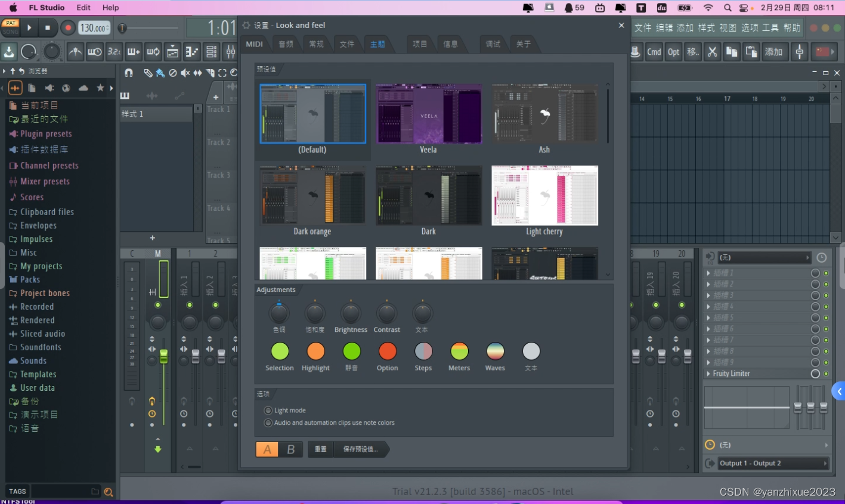Click the Wi-Fi icon in the macOS menu bar
Screen dimensions: 845x504
pyautogui.click(x=708, y=8)
